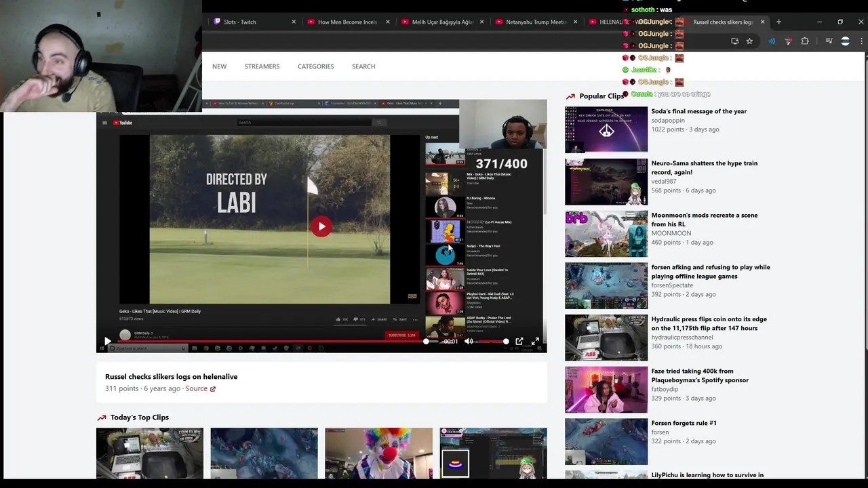Click the install app icon in address bar
The image size is (868, 488).
pos(734,41)
